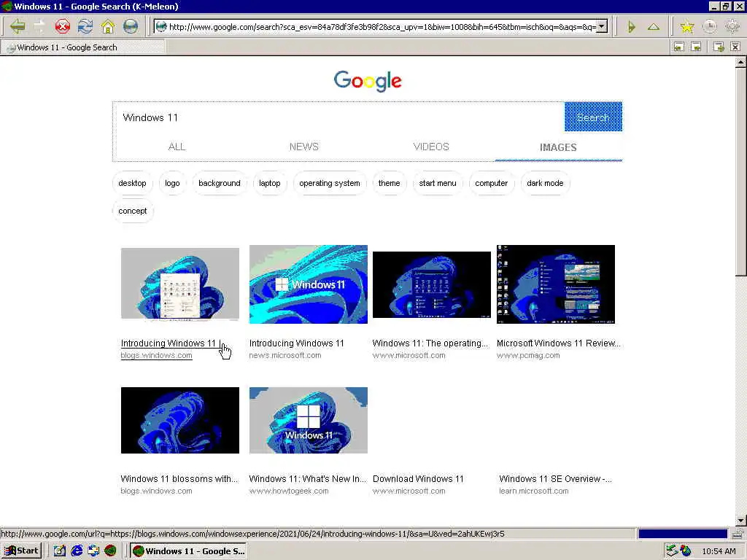747x560 pixels.
Task: Click the scrollbar up arrow
Action: 741,63
